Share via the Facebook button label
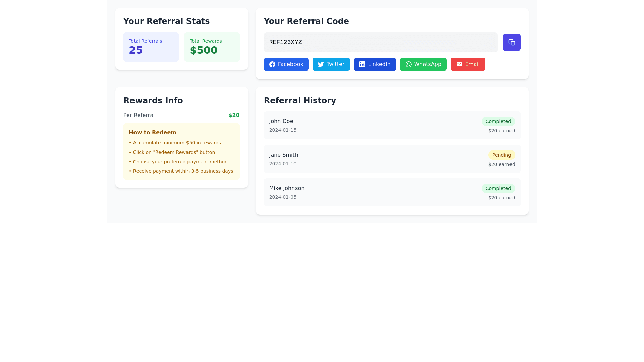644x362 pixels. tap(290, 64)
